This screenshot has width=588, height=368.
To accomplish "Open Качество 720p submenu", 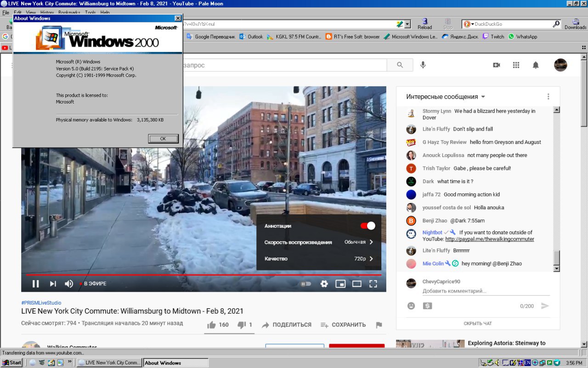I will click(x=319, y=259).
